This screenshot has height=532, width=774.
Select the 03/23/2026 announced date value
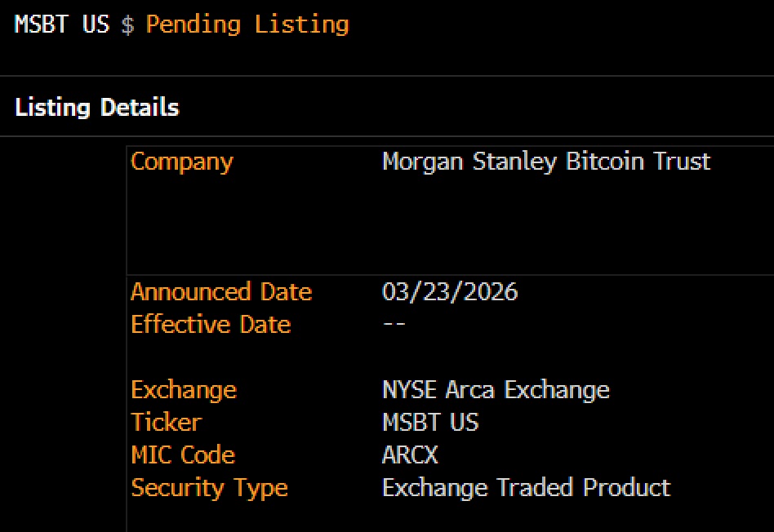[x=450, y=291]
